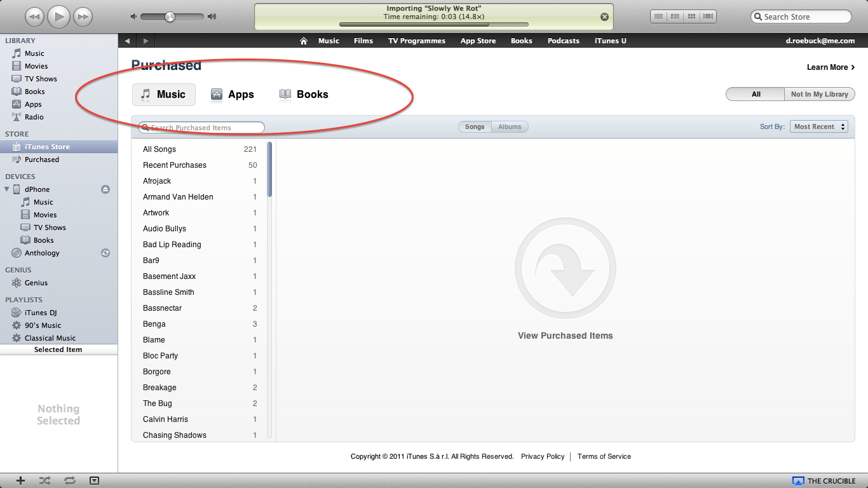Open the App Store tab

478,41
